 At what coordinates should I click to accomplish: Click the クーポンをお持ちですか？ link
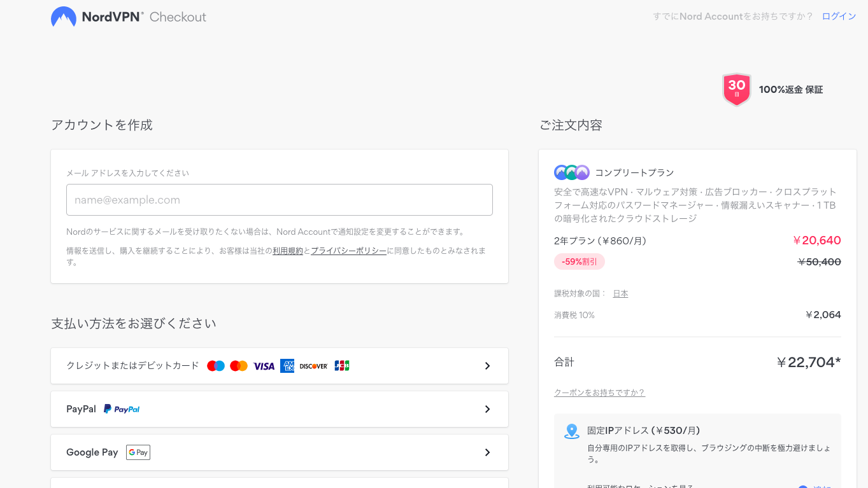[x=599, y=393]
